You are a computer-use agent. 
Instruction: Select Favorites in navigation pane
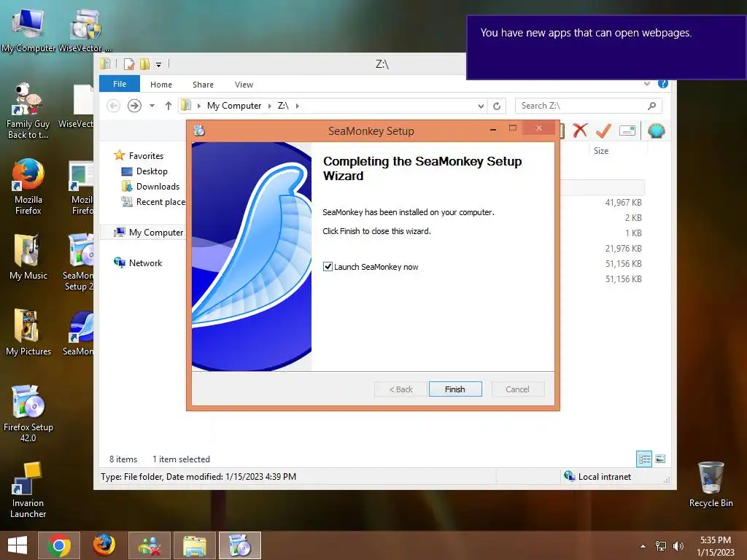(146, 156)
